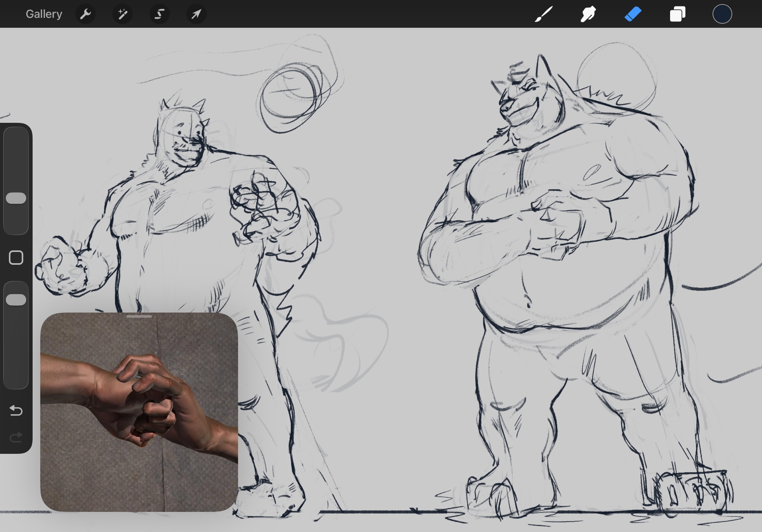Click the reference window's top grab handle
The height and width of the screenshot is (532, 762).
pos(139,316)
